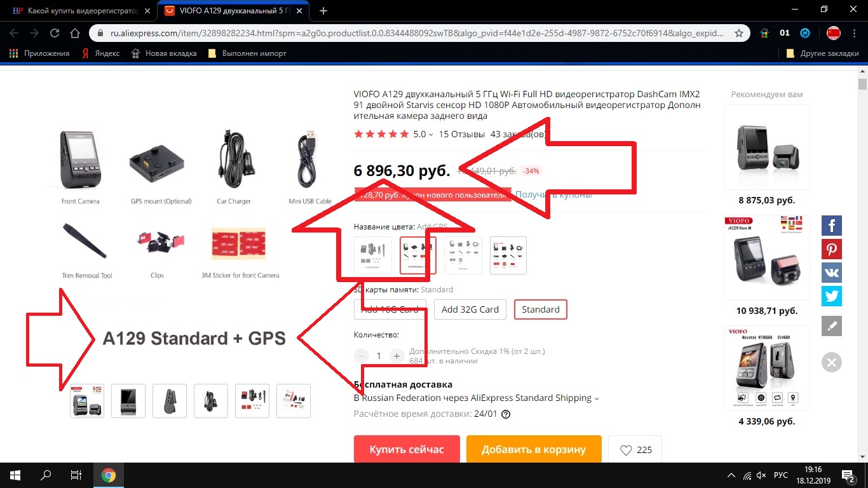
Task: Bookmark this page with the star icon
Action: [x=739, y=33]
